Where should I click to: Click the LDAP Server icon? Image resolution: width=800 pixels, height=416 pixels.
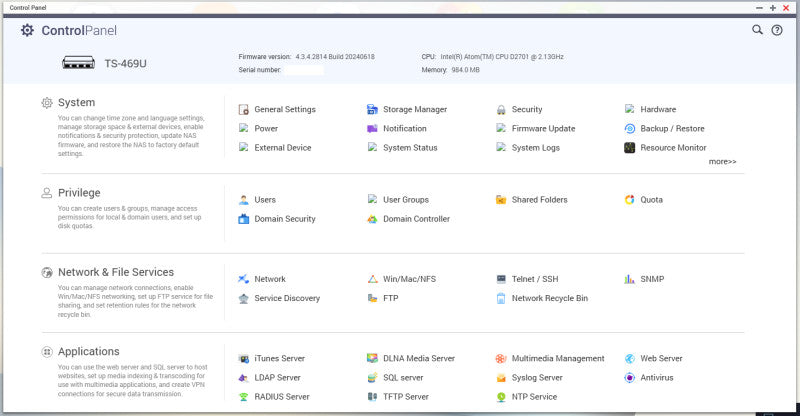[243, 378]
